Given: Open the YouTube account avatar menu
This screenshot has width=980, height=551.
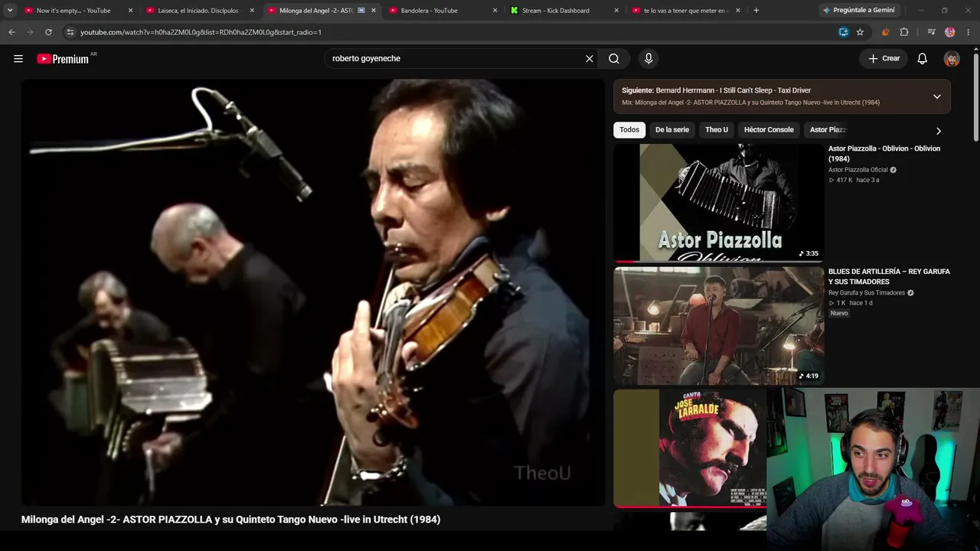Looking at the screenshot, I should (x=952, y=59).
